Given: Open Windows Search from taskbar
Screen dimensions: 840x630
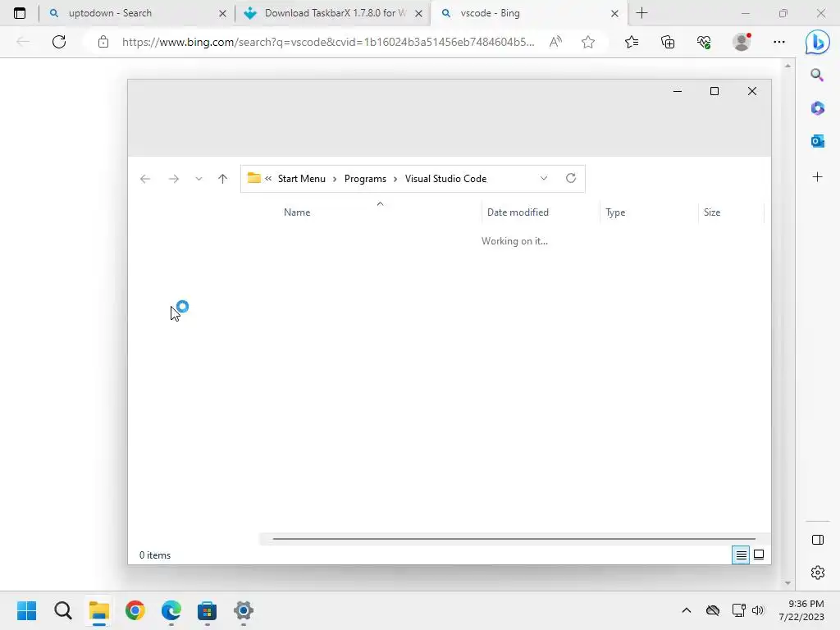Looking at the screenshot, I should pos(62,610).
